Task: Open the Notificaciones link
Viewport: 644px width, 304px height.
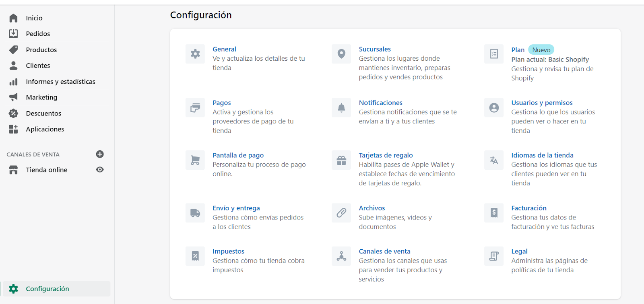Action: coord(381,103)
